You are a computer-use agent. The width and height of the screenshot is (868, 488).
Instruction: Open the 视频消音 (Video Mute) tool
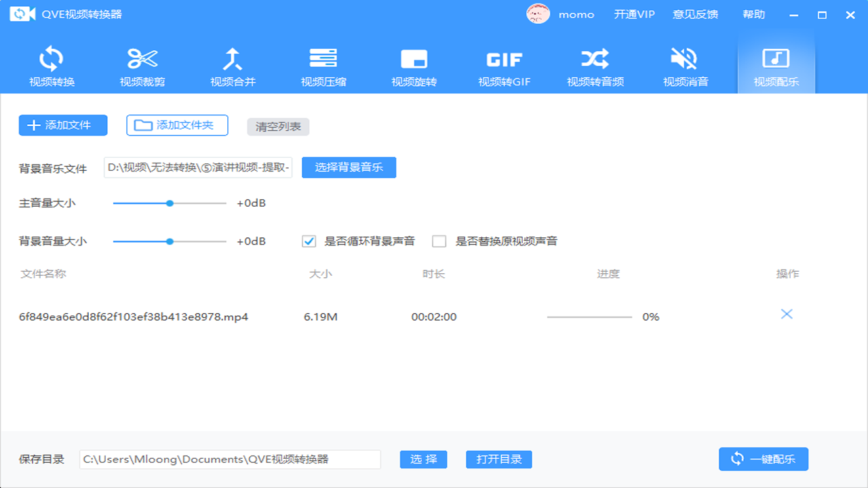pos(685,64)
